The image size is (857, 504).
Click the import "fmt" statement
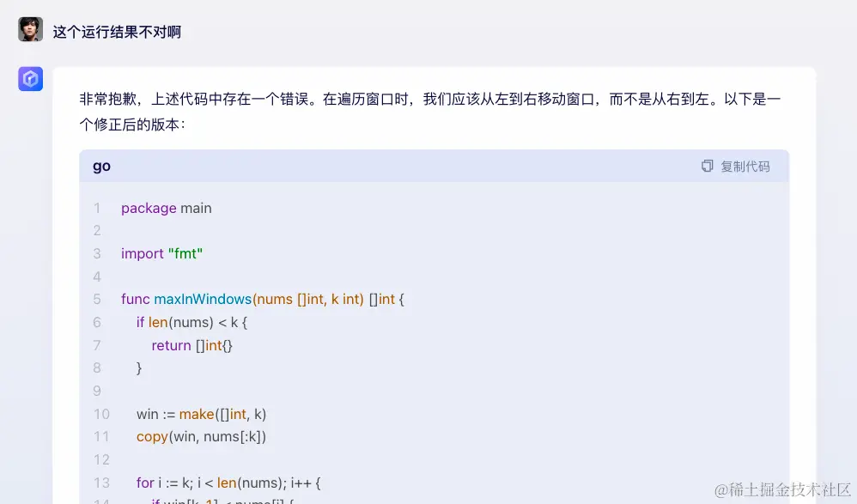tap(161, 253)
